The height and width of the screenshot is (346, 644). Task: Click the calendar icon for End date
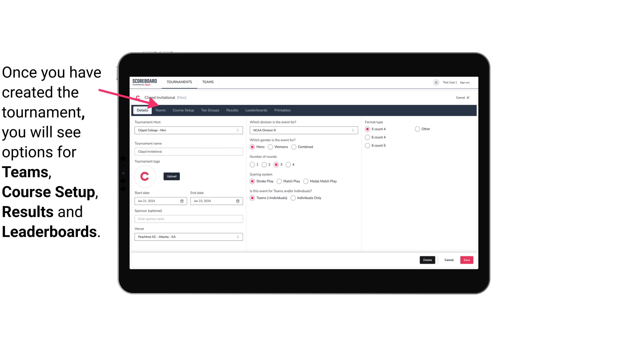click(x=238, y=201)
